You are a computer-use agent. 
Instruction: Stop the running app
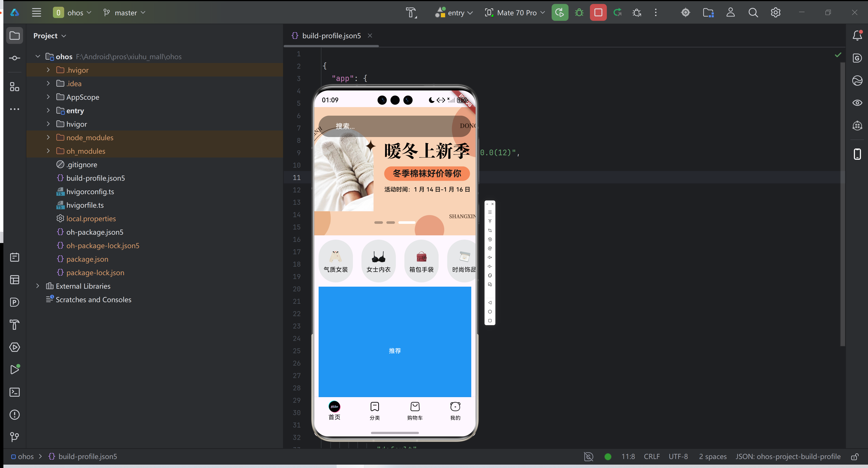pyautogui.click(x=598, y=13)
